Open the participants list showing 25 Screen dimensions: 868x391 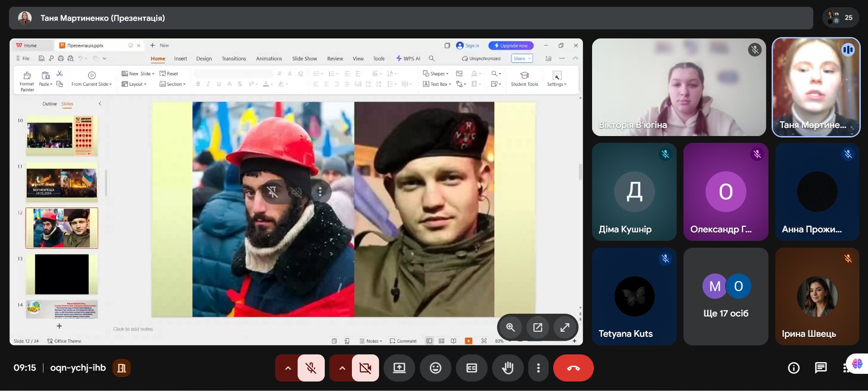click(x=840, y=18)
